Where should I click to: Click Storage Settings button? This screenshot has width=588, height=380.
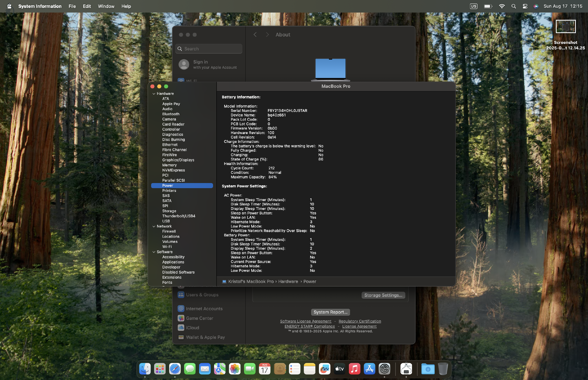[383, 295]
